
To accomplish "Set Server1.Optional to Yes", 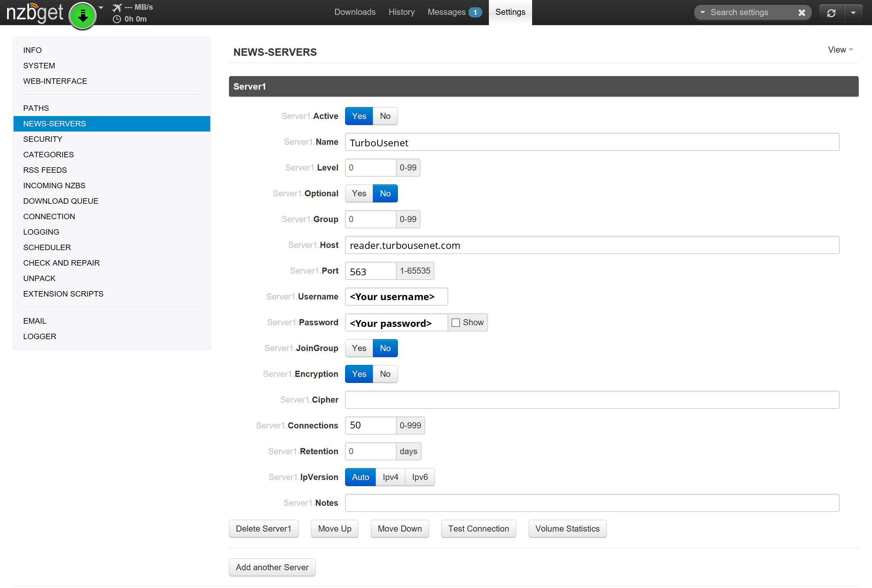I will tap(359, 193).
